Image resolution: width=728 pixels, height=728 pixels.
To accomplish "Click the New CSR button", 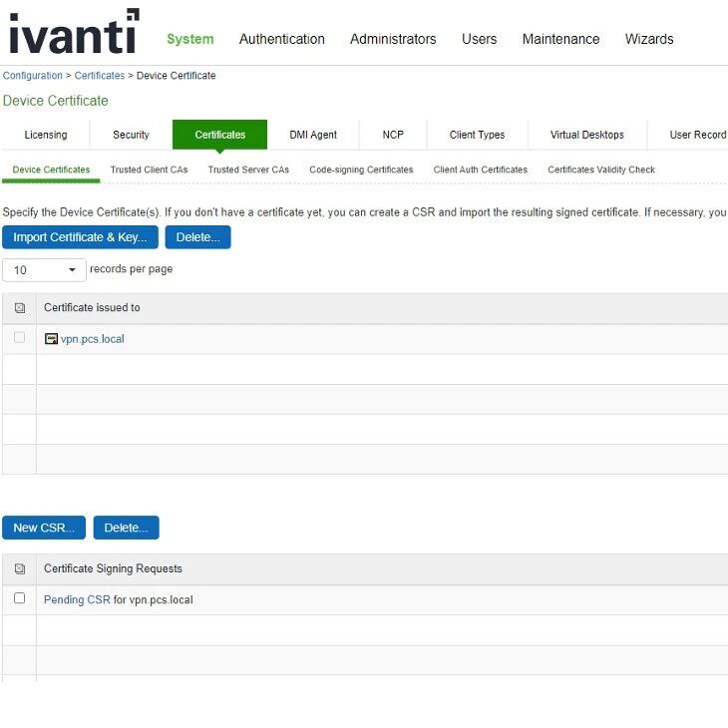I will (x=44, y=528).
